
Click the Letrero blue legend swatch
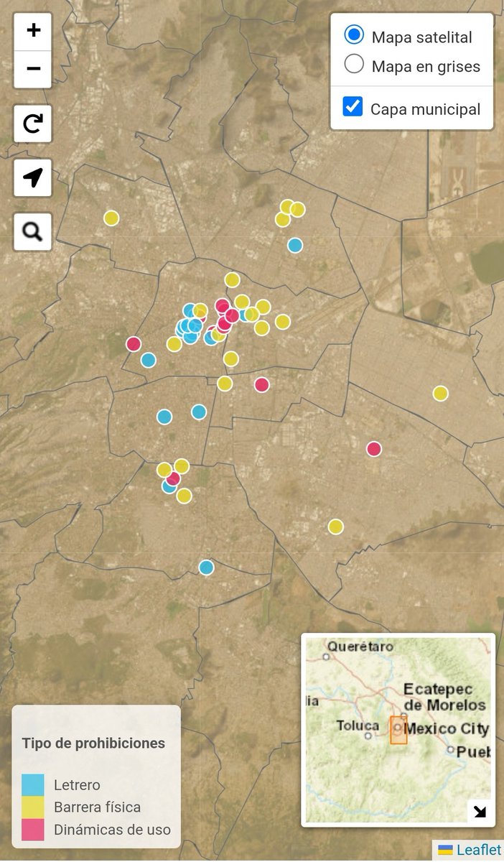33,785
